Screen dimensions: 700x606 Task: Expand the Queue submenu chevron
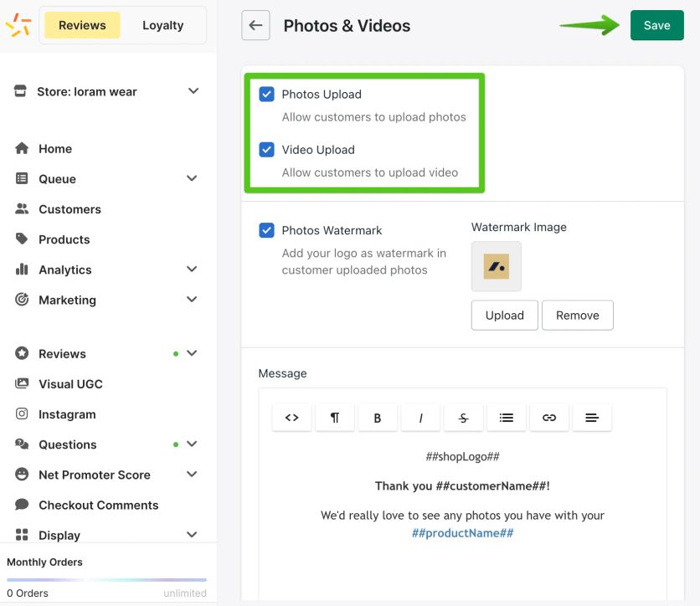click(192, 178)
